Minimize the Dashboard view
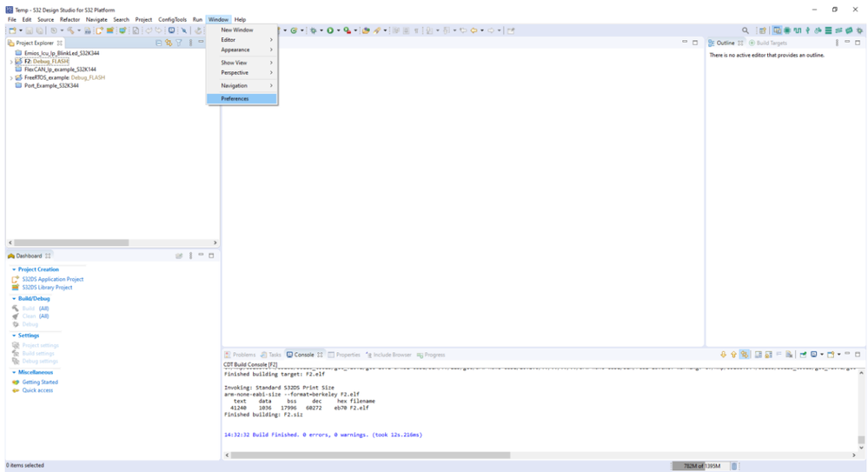The image size is (868, 472). point(201,256)
